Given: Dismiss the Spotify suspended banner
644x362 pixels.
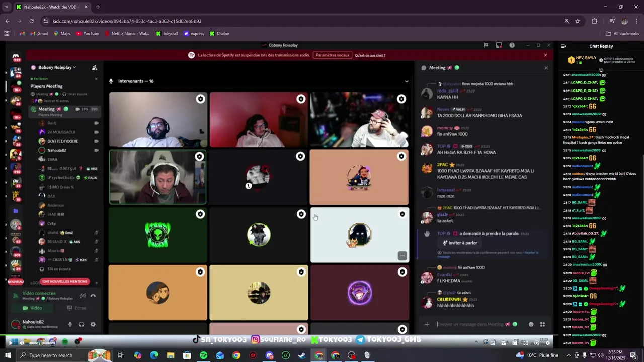Looking at the screenshot, I should 545,55.
